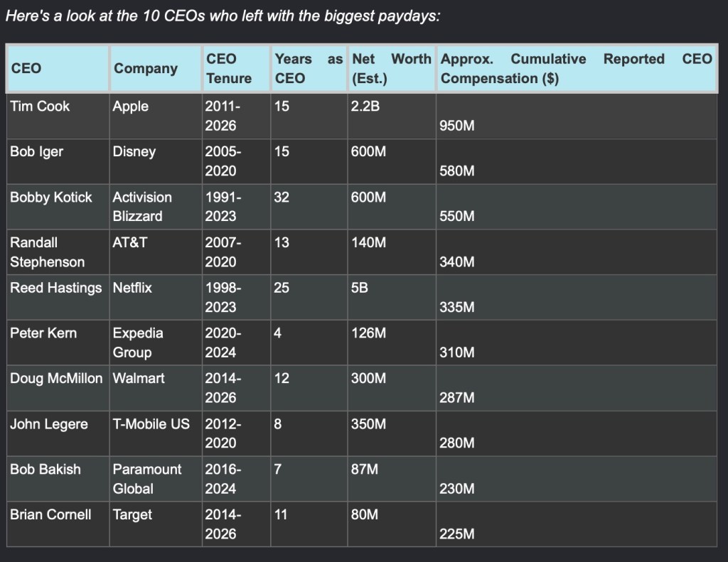This screenshot has width=728, height=562.
Task: Click the Approx. Cumulative Reported CEO Compensation header
Action: pyautogui.click(x=576, y=68)
